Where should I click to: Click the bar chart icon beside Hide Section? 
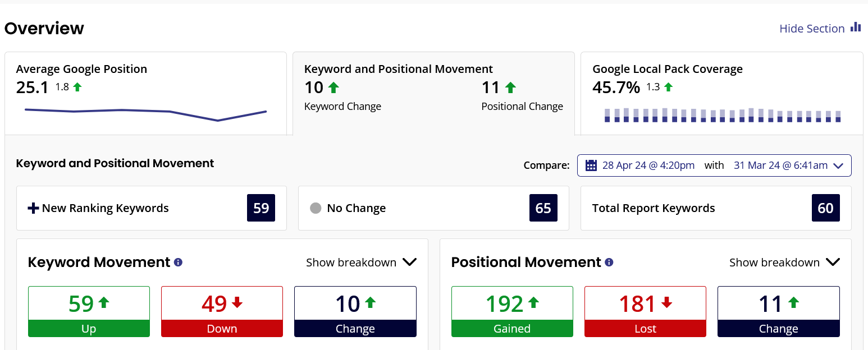coord(856,27)
